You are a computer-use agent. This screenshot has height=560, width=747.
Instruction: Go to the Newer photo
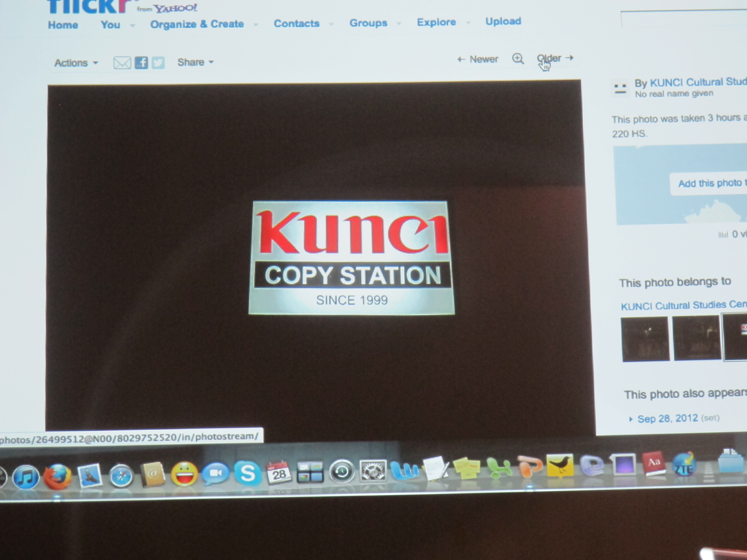click(x=478, y=59)
